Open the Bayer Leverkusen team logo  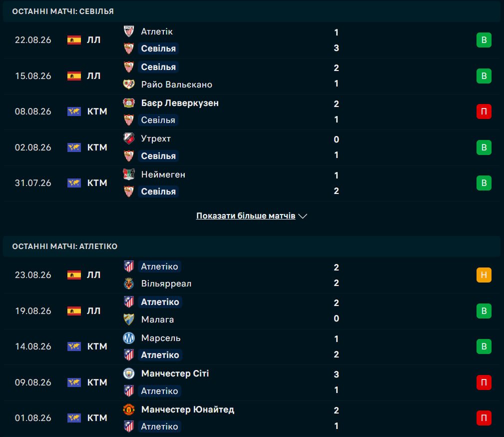(x=129, y=103)
